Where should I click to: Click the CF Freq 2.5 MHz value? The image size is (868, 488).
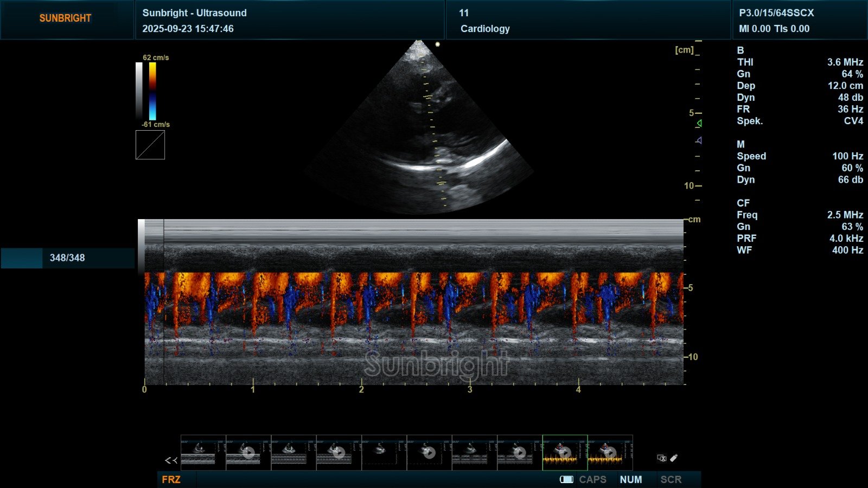[x=845, y=215]
